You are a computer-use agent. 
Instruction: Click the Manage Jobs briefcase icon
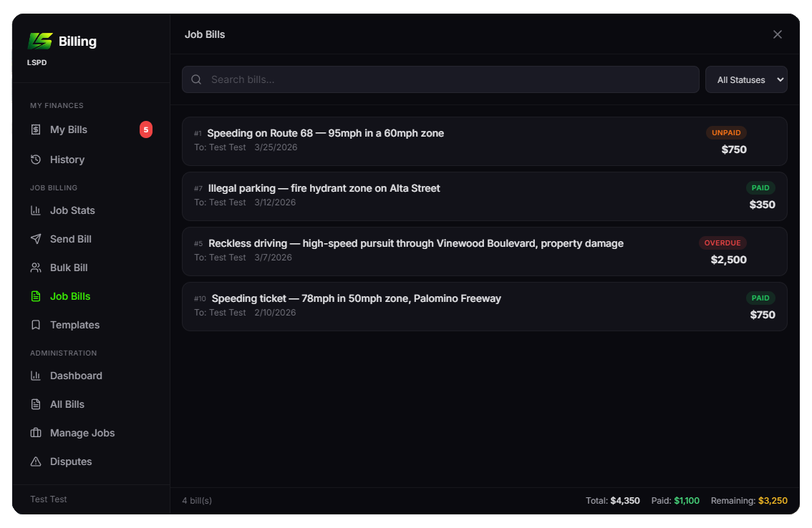36,433
